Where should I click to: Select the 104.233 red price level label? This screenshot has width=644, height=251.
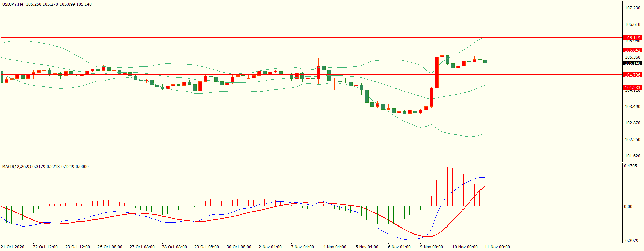632,87
